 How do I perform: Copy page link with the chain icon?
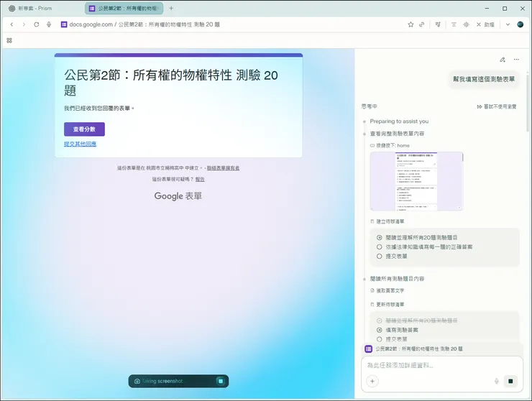tap(422, 24)
